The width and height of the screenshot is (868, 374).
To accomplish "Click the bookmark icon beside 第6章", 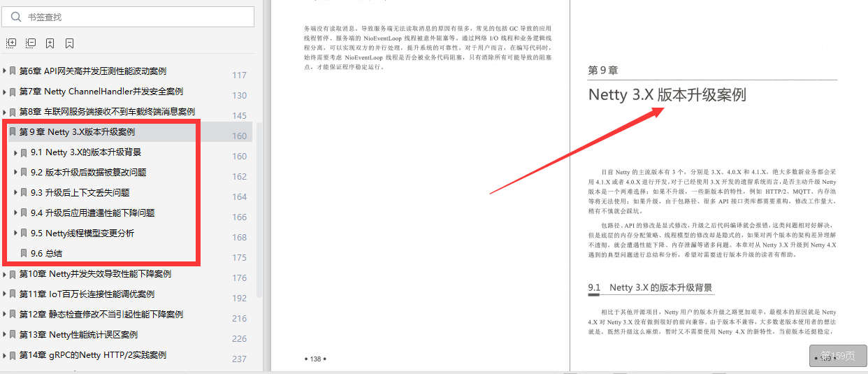I will pyautogui.click(x=13, y=71).
